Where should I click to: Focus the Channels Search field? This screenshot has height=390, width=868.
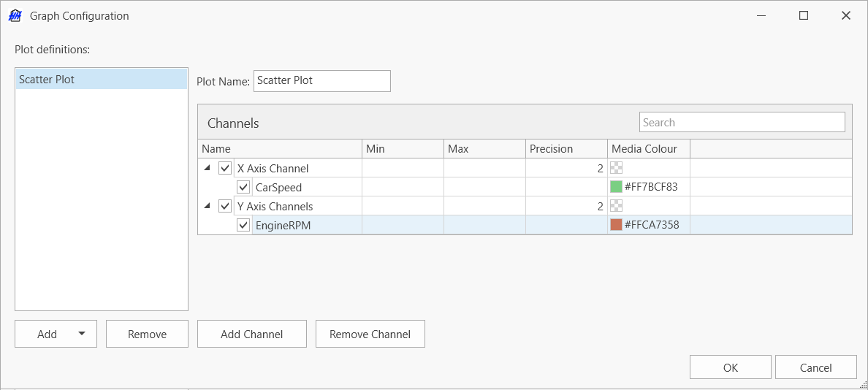click(742, 122)
